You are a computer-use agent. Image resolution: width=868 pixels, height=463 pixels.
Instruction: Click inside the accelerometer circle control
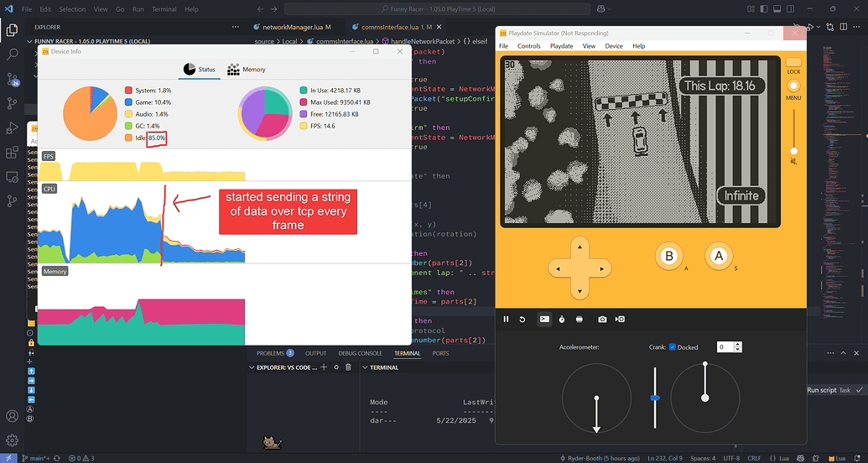596,398
